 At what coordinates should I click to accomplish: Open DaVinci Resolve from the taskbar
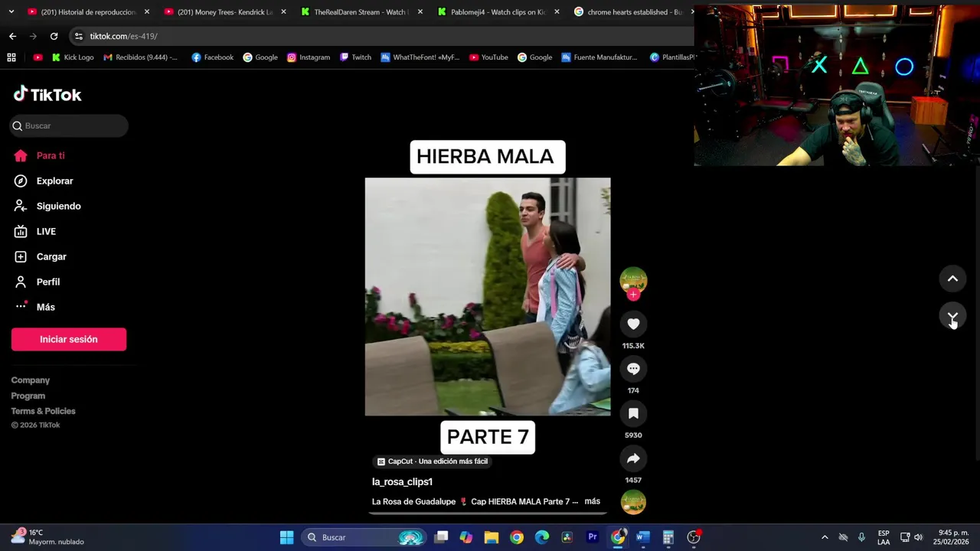567,537
